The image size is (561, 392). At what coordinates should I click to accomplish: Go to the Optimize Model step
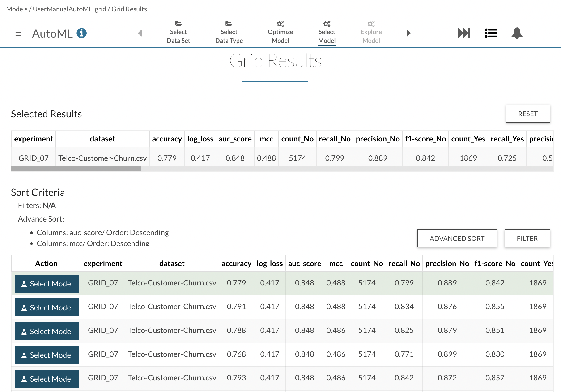point(280,36)
